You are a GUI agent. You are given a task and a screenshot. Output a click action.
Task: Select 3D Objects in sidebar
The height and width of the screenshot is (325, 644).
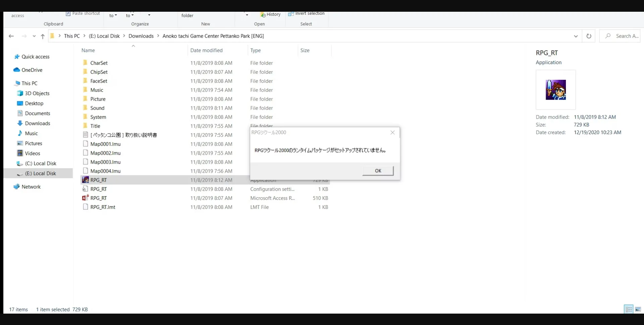(37, 94)
